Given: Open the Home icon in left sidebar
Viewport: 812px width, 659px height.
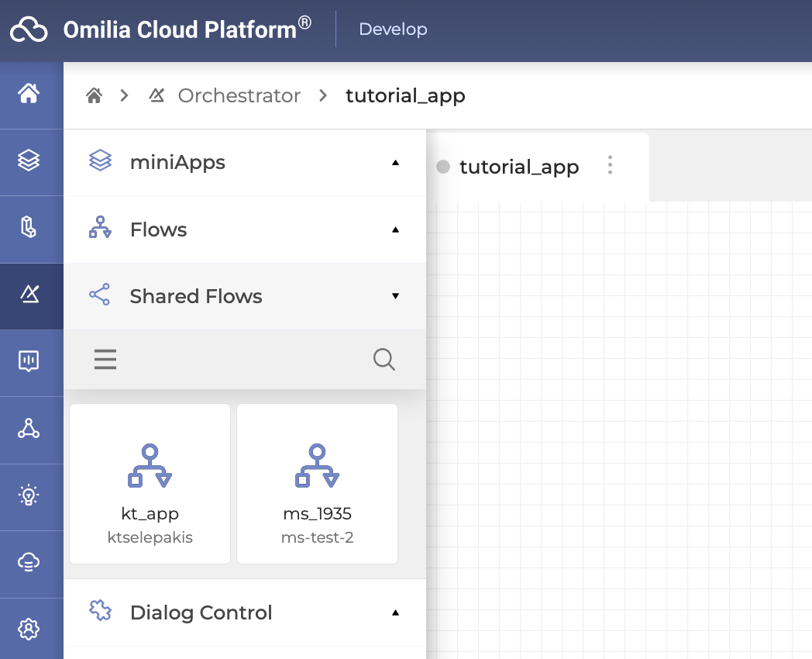Looking at the screenshot, I should [x=29, y=95].
